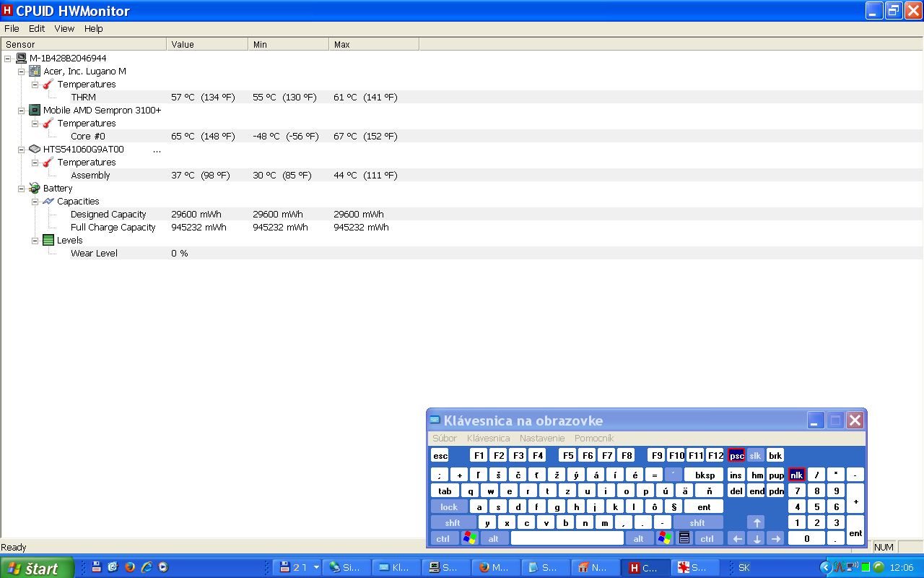Click the down arrow key on keyboard
This screenshot has height=578, width=924.
click(x=756, y=538)
